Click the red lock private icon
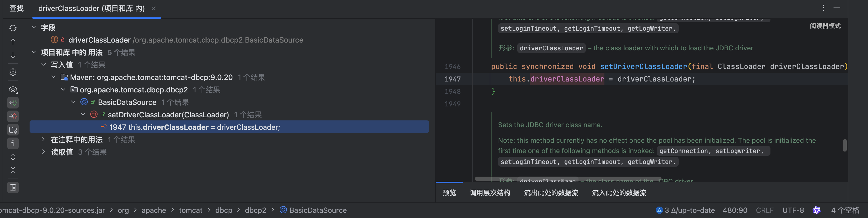The width and height of the screenshot is (868, 218). click(x=63, y=40)
